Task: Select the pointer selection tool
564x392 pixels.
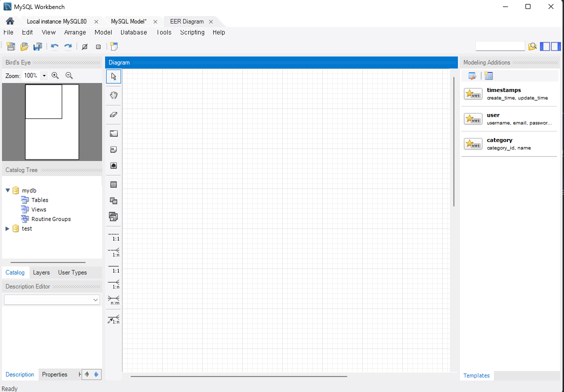Action: [114, 76]
